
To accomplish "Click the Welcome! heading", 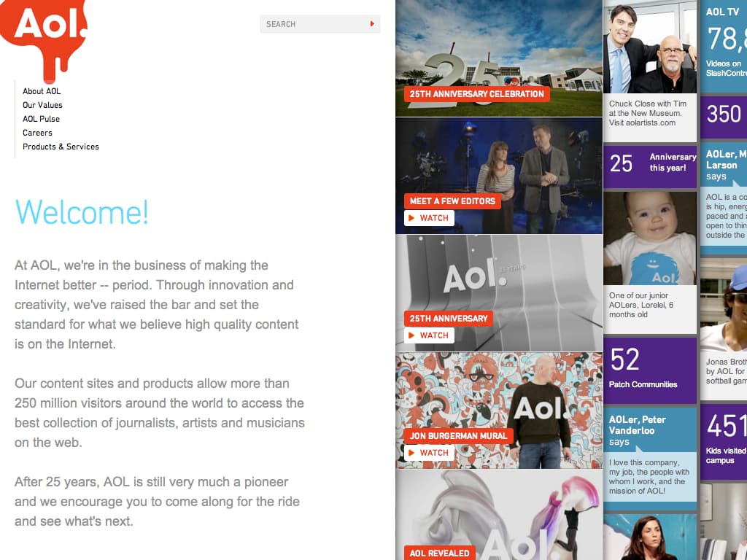I will tap(82, 212).
